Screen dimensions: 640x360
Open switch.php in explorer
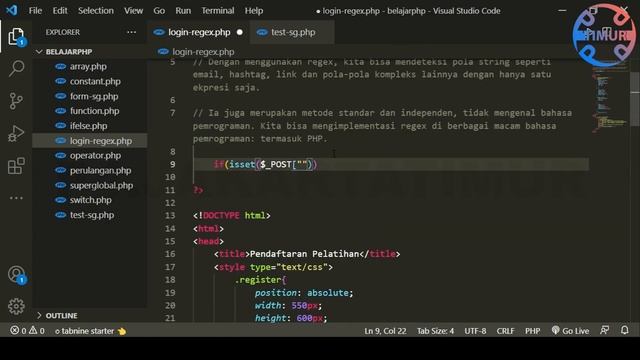[x=90, y=200]
